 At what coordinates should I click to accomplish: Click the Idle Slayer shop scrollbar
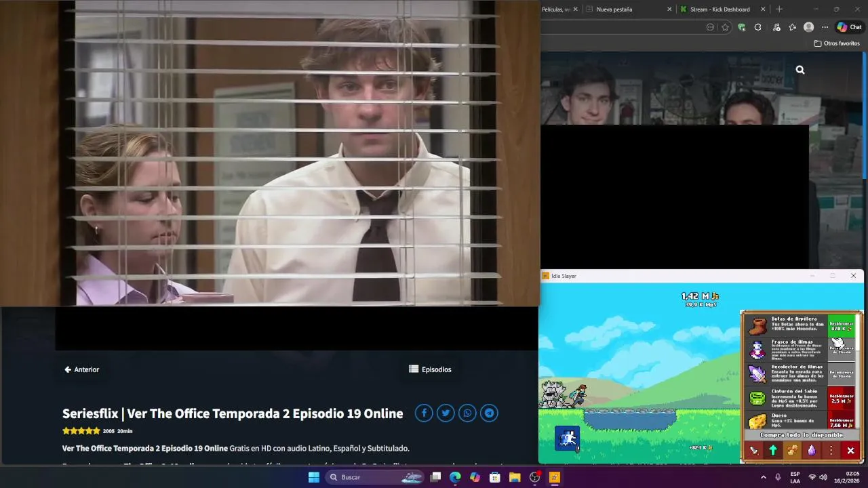coord(859,332)
